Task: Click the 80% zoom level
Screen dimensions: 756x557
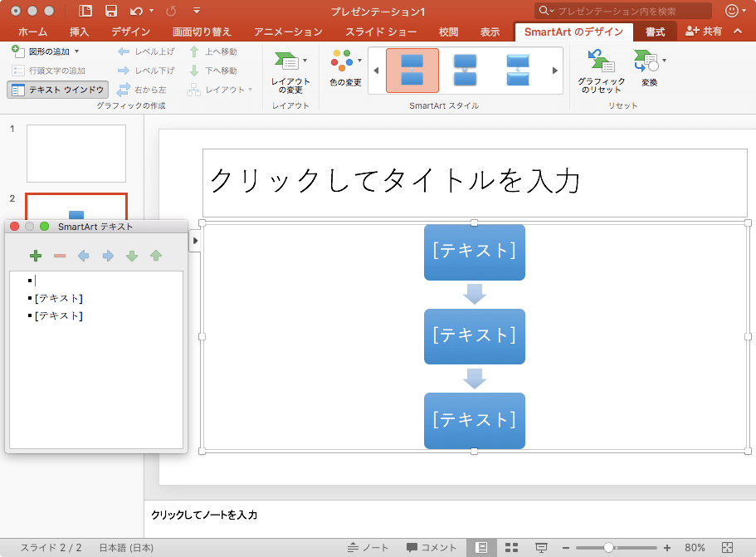Action: [695, 547]
